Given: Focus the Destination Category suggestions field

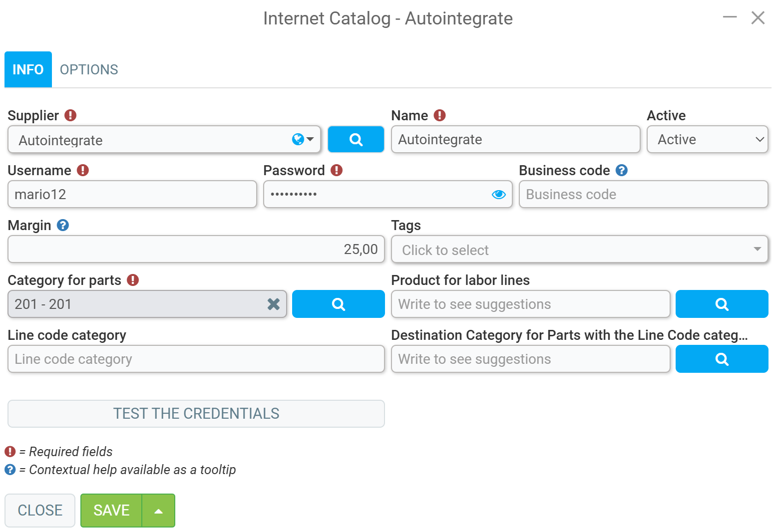Looking at the screenshot, I should tap(530, 359).
